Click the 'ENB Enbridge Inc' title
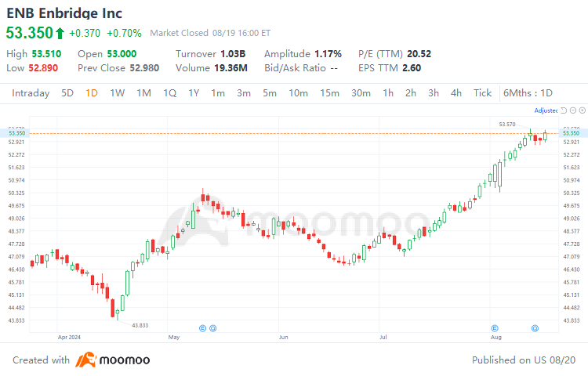 click(x=64, y=13)
